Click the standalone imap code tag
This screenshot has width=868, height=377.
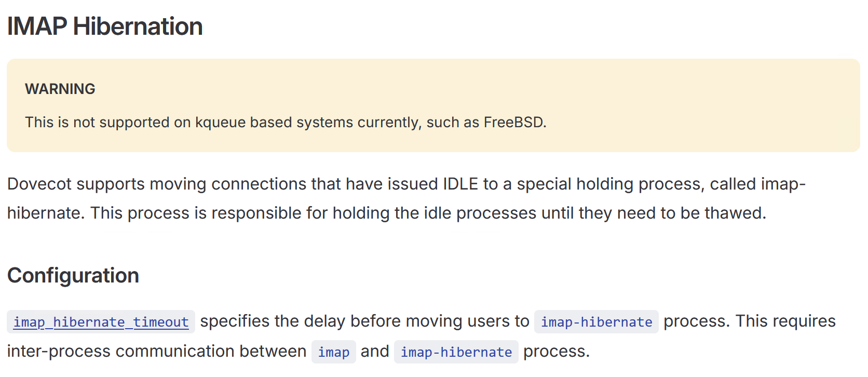coord(333,352)
